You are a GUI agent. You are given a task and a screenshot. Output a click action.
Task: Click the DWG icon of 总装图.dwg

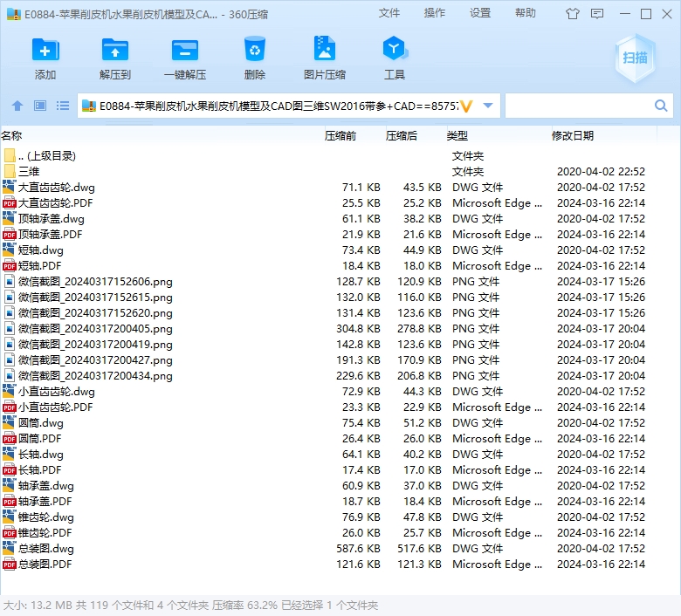click(9, 548)
